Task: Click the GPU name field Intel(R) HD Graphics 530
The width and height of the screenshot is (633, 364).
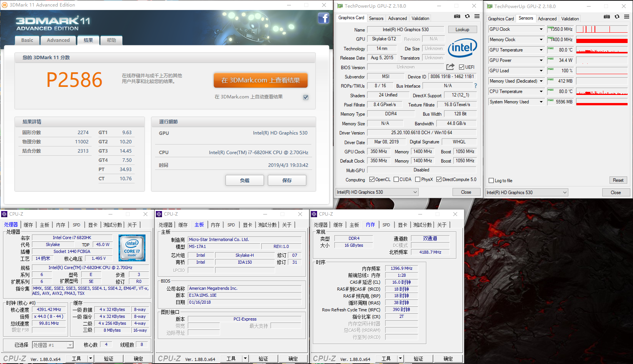Action: pos(406,30)
